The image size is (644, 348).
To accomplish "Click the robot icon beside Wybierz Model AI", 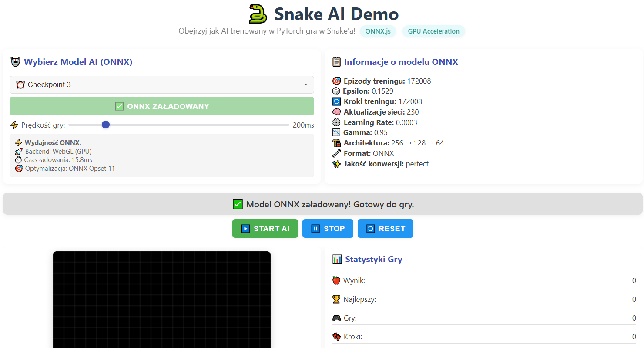I will point(15,62).
